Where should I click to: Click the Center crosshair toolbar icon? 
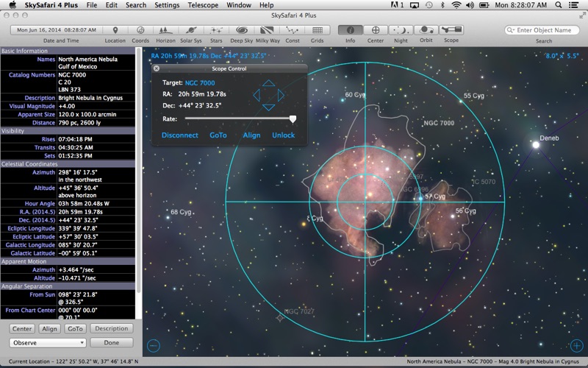[376, 30]
